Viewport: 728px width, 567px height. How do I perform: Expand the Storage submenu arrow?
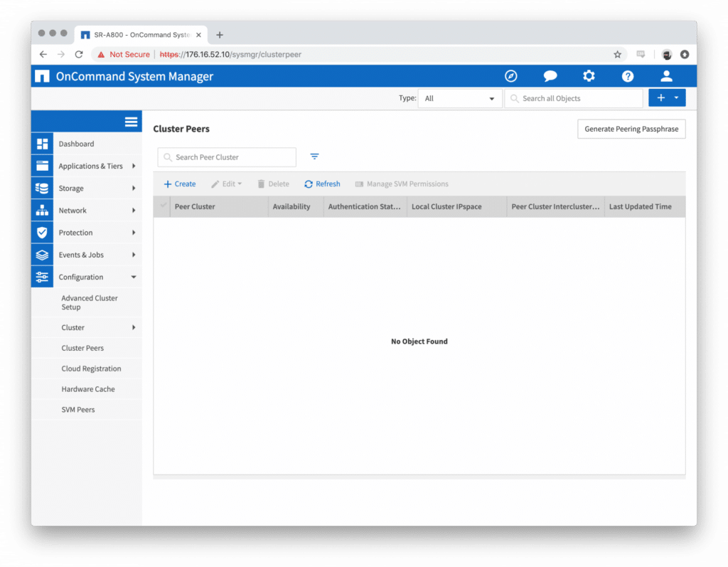[134, 189]
